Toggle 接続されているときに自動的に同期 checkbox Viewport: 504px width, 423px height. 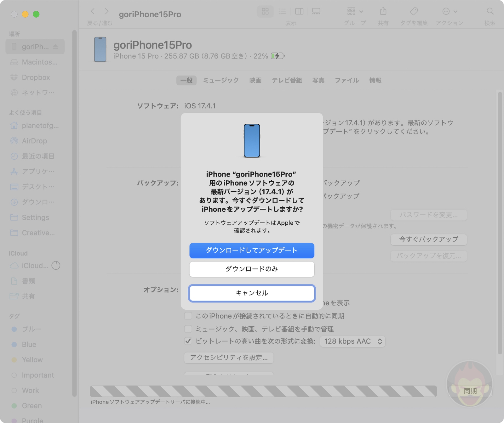[188, 316]
